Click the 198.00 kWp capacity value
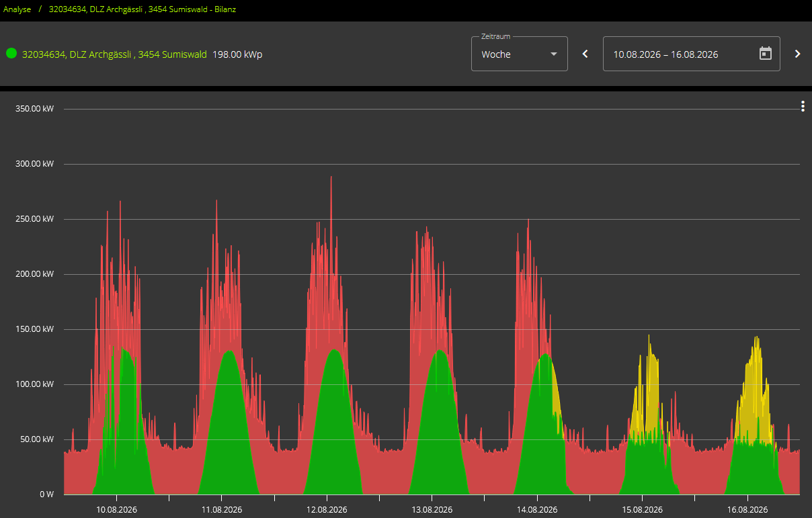The image size is (812, 518). [237, 54]
